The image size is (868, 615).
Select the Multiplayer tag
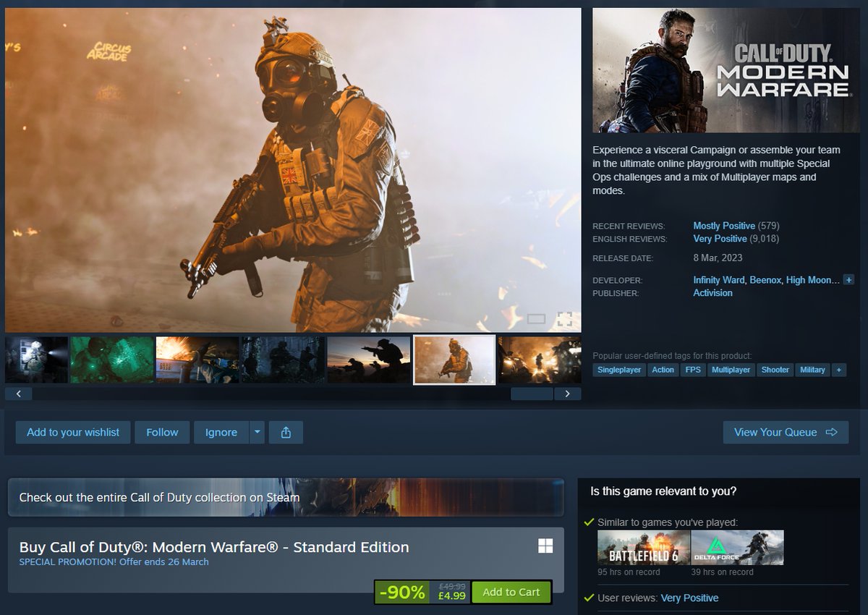click(731, 370)
